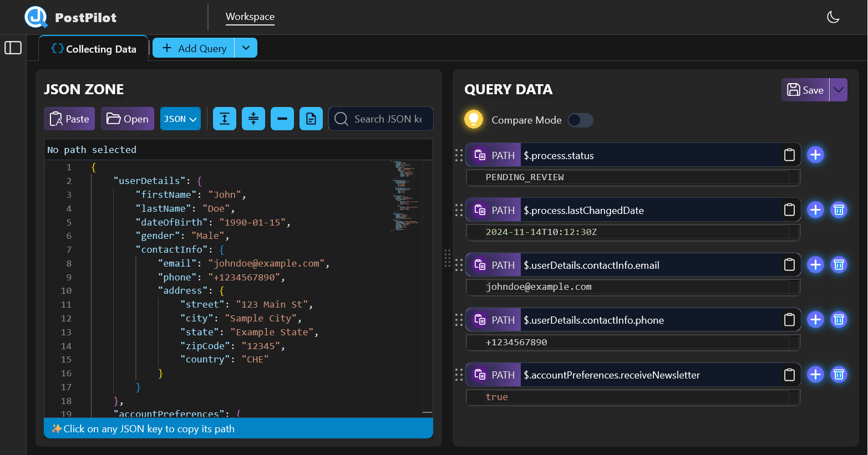The width and height of the screenshot is (868, 455).
Task: Click the lightbulb icon beside Compare Mode
Action: point(473,120)
